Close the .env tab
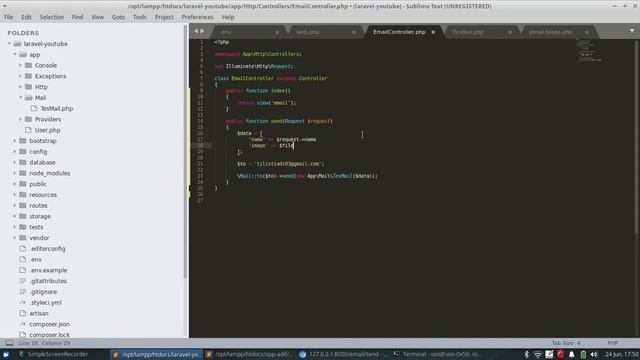 click(277, 32)
